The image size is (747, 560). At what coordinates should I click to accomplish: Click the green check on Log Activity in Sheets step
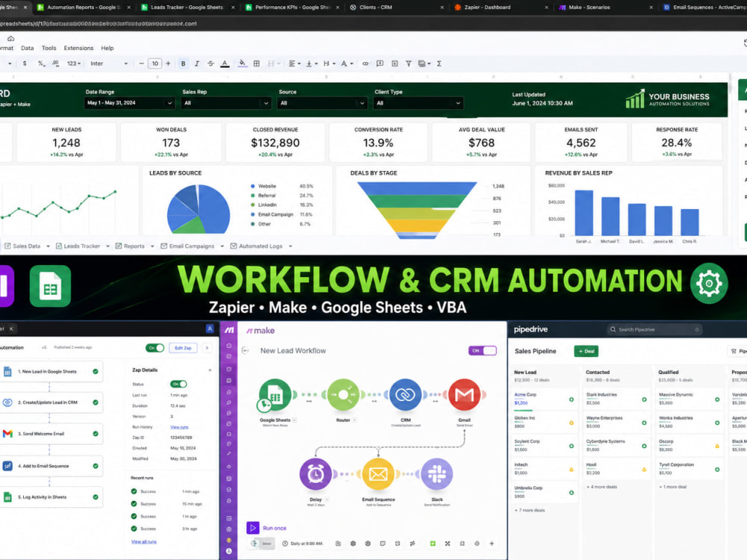coord(96,497)
